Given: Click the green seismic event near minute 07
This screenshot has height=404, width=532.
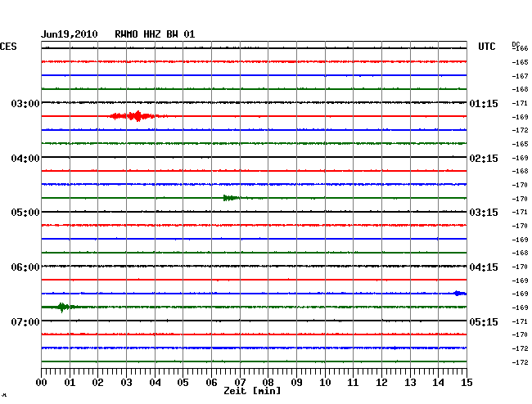Looking at the screenshot, I should [232, 198].
